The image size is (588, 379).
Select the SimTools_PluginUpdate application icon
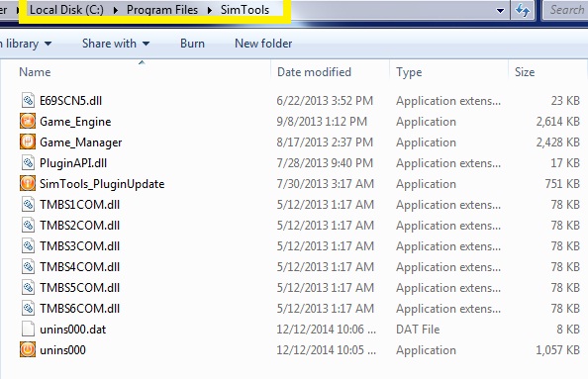tap(28, 183)
